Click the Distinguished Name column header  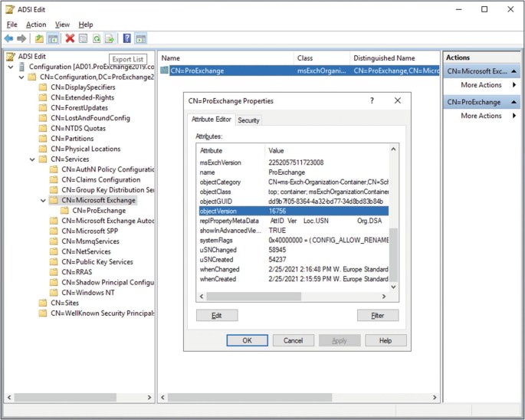click(395, 58)
